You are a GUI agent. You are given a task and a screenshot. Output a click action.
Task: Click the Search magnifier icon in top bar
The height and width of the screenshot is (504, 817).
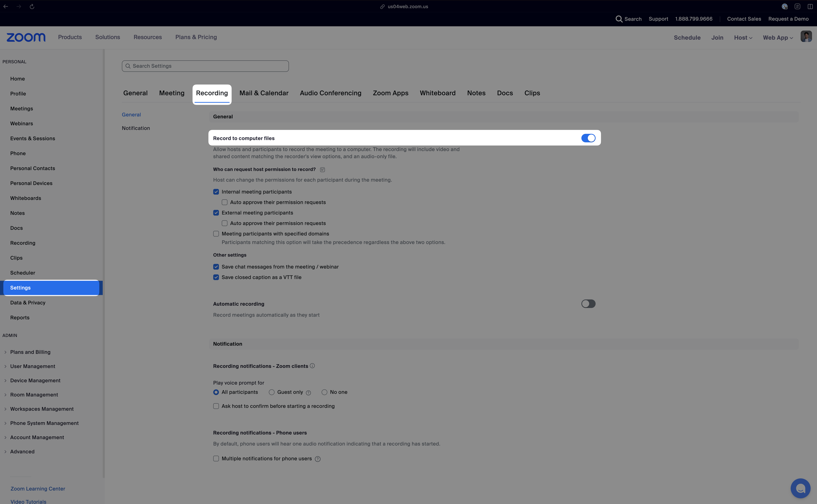coord(619,19)
